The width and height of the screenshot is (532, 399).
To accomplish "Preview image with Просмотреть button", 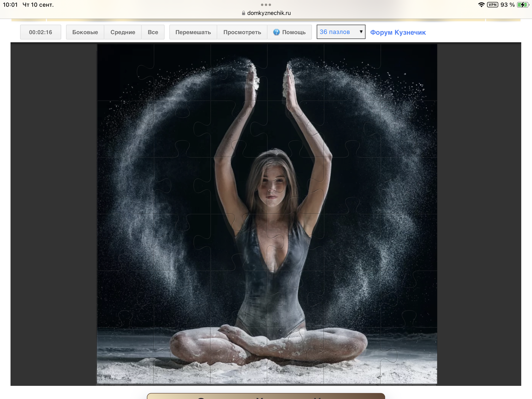I will click(242, 32).
